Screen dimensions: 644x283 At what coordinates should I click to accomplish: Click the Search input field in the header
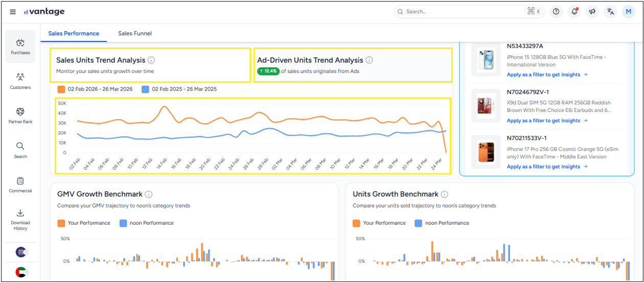pos(463,12)
